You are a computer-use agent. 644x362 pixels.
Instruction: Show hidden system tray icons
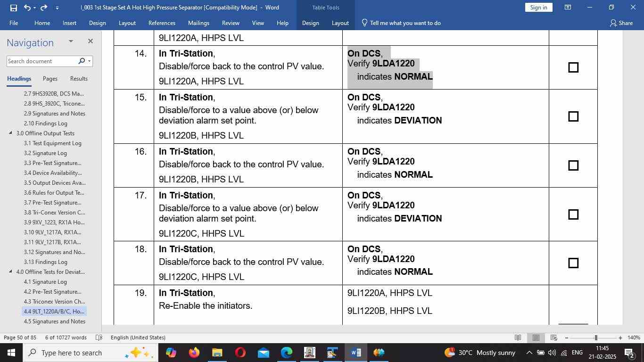(529, 353)
